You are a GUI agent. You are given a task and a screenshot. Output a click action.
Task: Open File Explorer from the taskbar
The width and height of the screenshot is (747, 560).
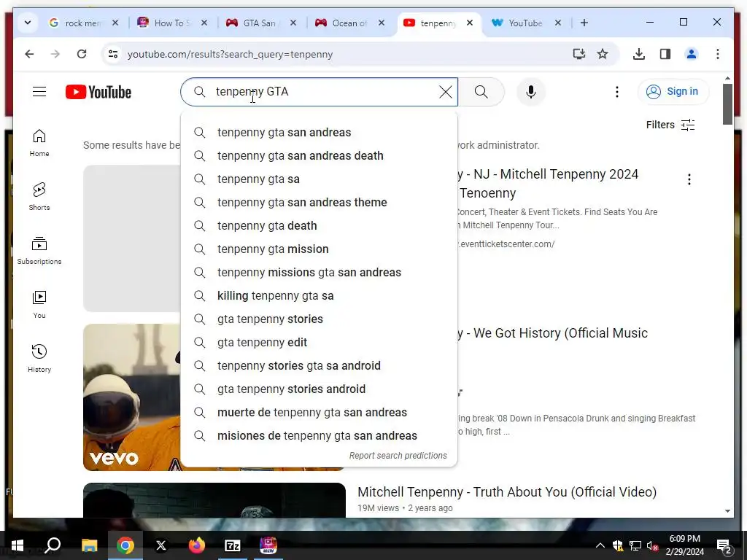point(89,545)
